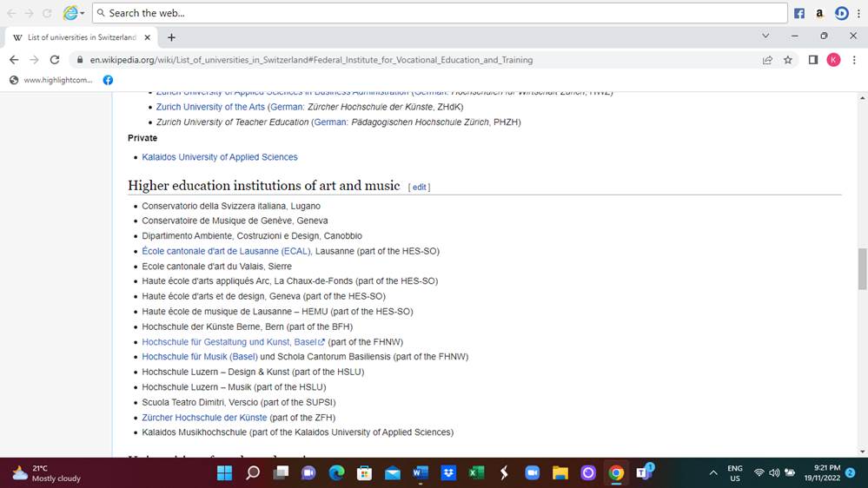Viewport: 868px width, 488px height.
Task: Click German link beside Pädagogischen Hochschule
Action: (x=330, y=122)
